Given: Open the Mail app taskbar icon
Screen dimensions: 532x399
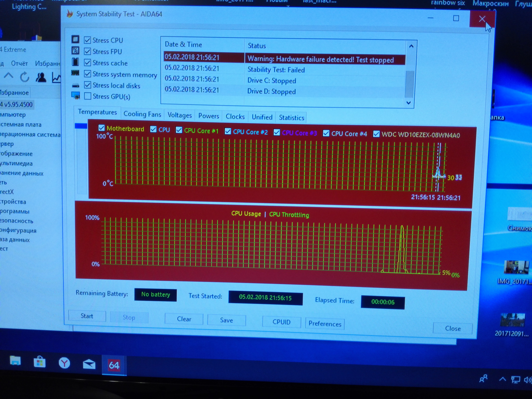Looking at the screenshot, I should (x=89, y=364).
